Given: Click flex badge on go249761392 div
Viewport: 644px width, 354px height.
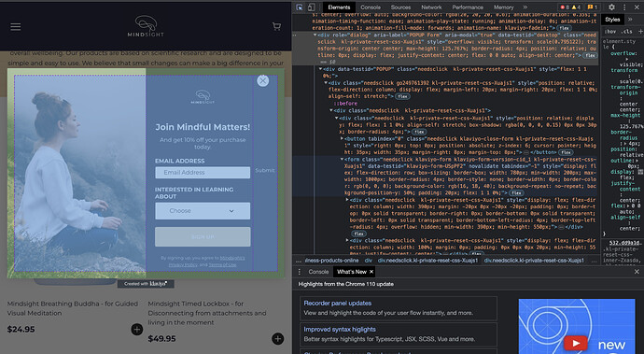Looking at the screenshot, I should pos(402,96).
